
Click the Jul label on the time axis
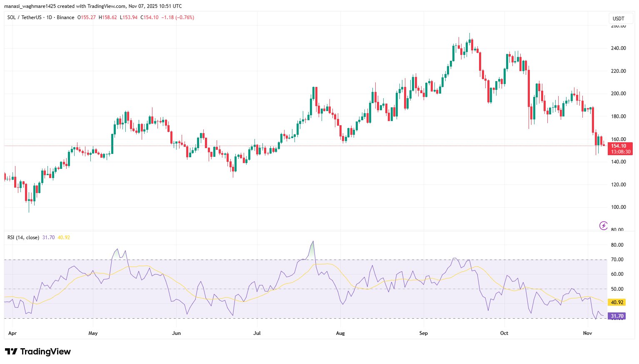[257, 333]
